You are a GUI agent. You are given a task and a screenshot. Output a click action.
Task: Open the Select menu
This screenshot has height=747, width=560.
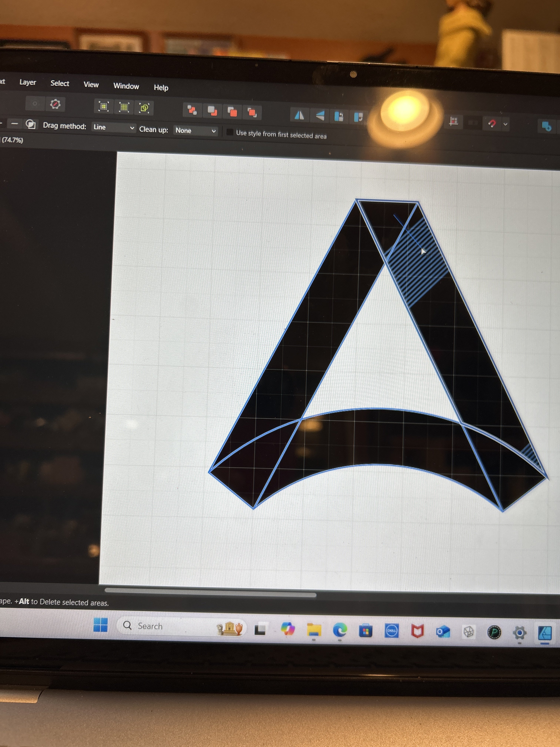(60, 83)
